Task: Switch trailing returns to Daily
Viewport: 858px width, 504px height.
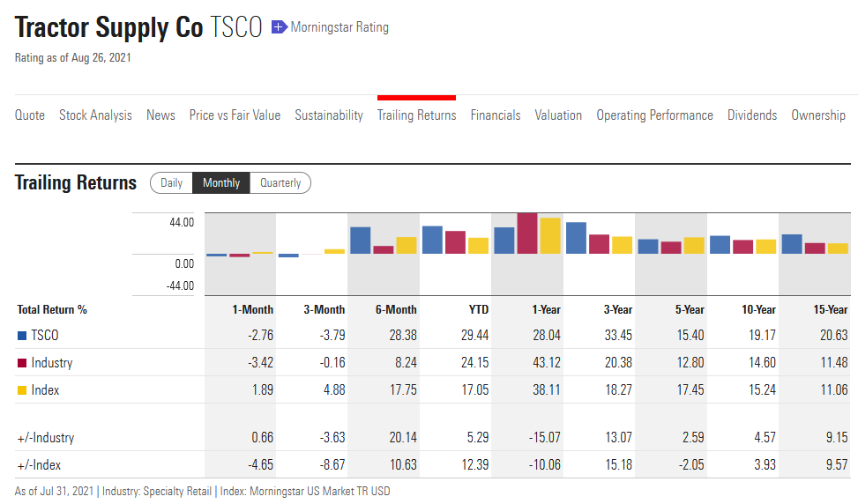Action: [171, 182]
